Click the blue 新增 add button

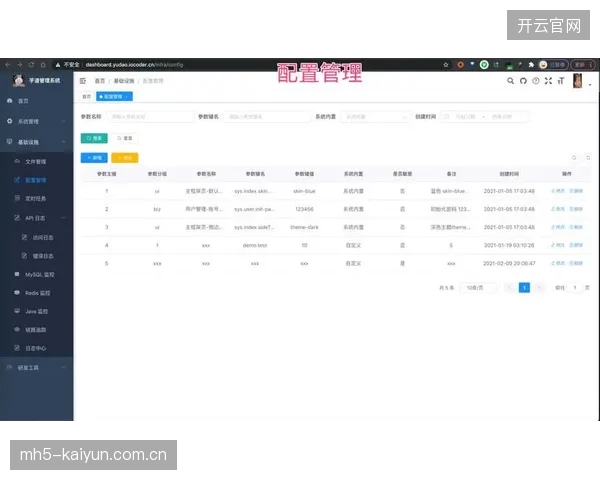(x=94, y=158)
